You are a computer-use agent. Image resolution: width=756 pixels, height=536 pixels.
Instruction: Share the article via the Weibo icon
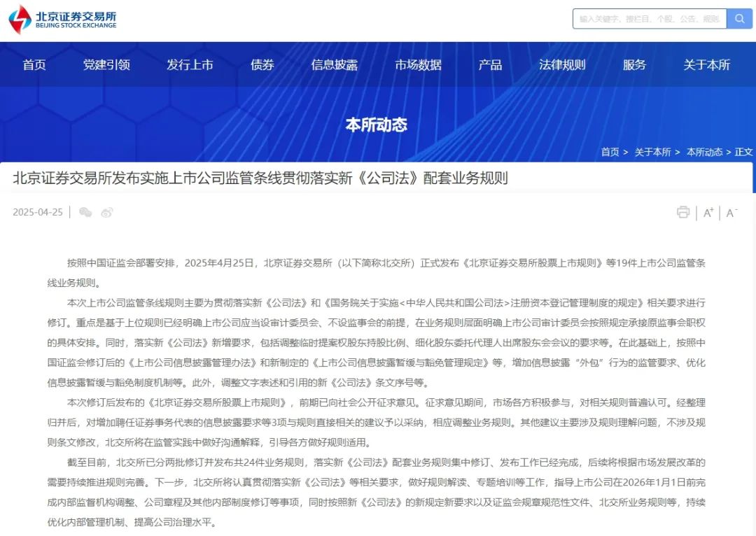point(106,212)
